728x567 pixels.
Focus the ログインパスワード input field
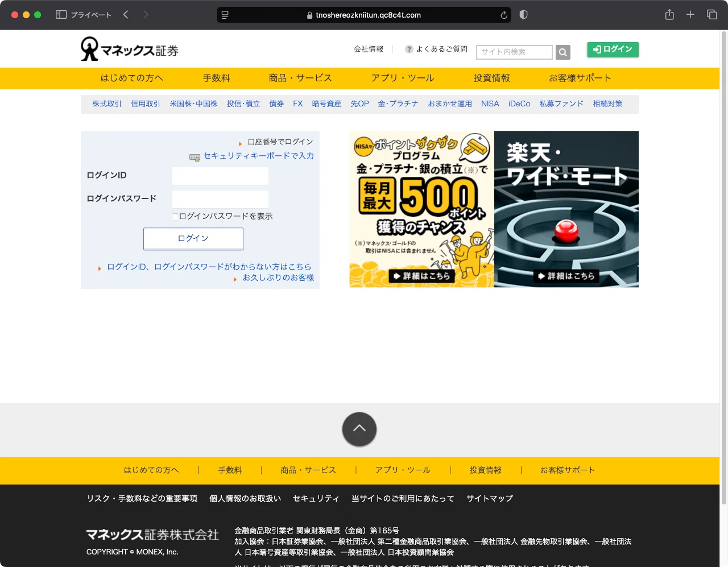point(220,199)
